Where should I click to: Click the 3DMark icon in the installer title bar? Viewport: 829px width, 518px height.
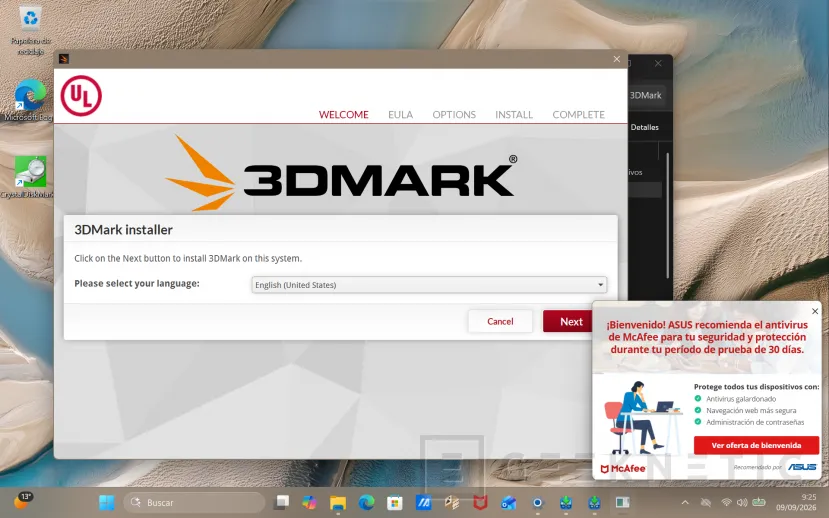pos(64,59)
